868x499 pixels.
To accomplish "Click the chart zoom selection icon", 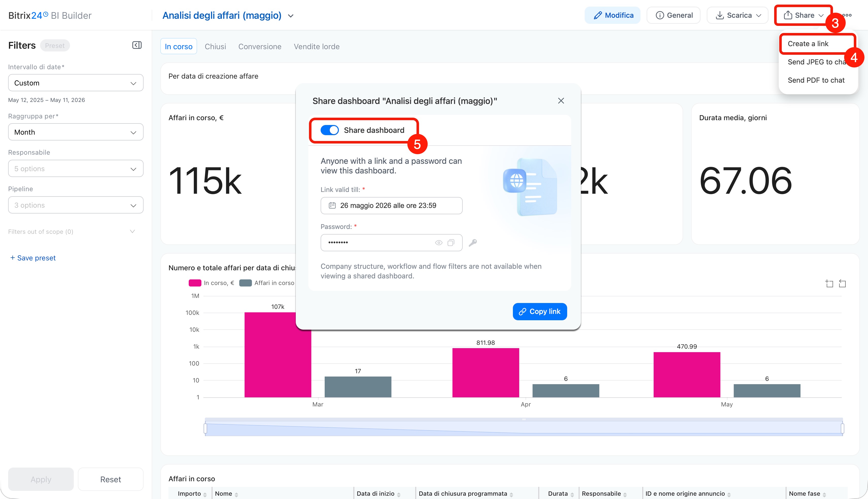I will pyautogui.click(x=829, y=283).
